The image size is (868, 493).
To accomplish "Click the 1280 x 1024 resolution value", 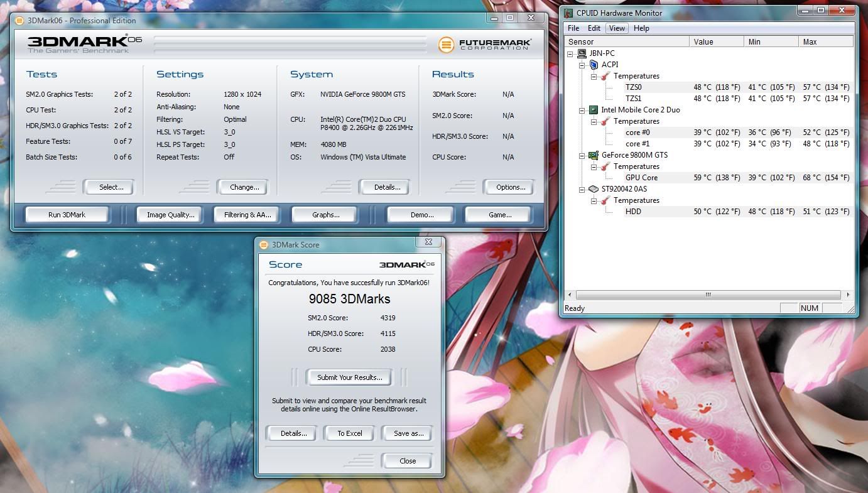I will click(242, 94).
